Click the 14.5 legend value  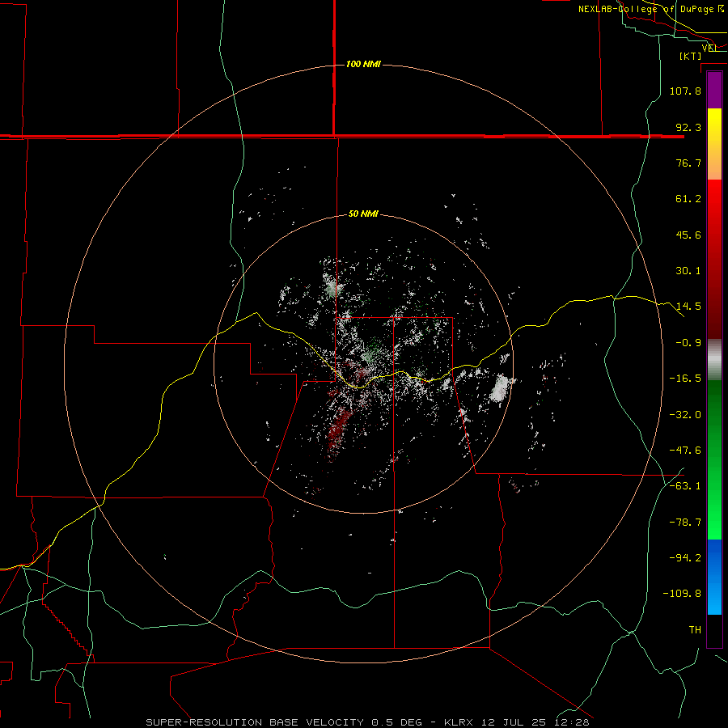[x=688, y=307]
